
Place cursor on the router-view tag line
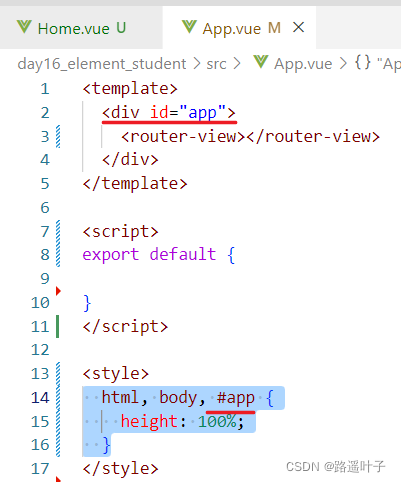click(250, 137)
